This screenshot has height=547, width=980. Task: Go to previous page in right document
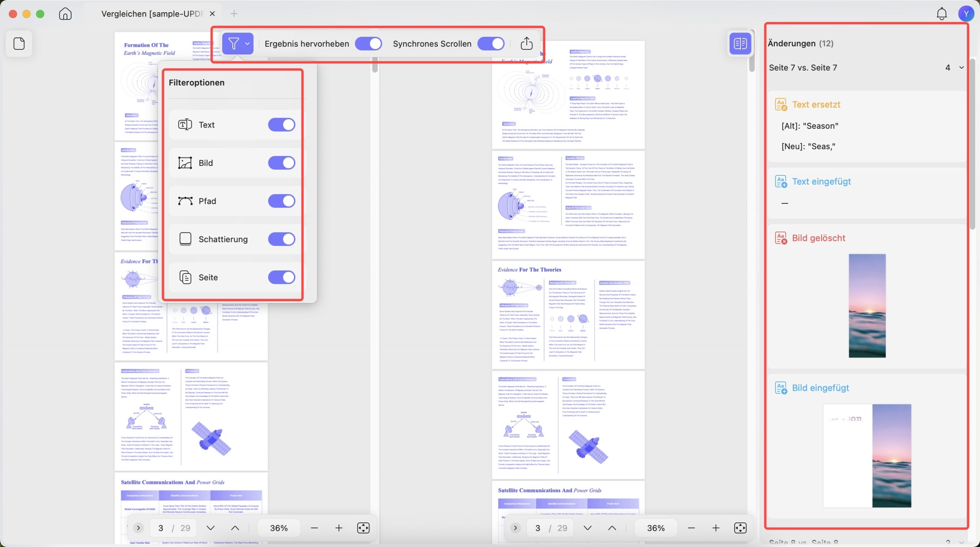click(612, 528)
